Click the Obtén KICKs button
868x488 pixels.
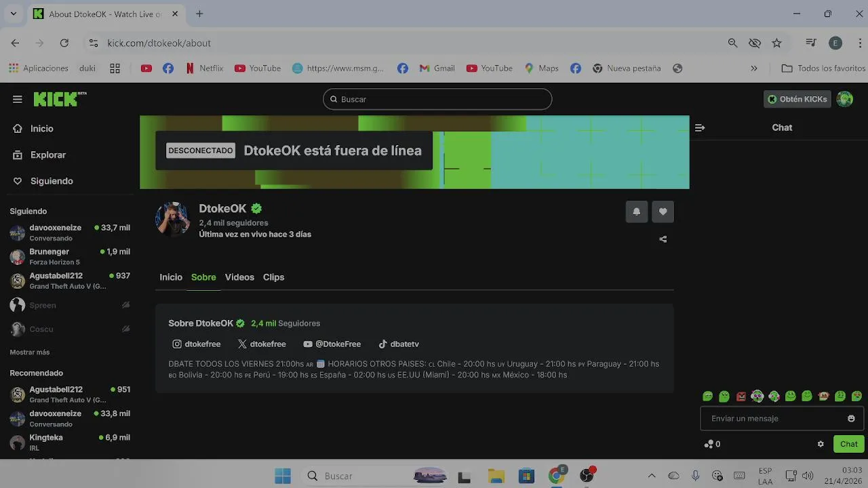point(797,99)
